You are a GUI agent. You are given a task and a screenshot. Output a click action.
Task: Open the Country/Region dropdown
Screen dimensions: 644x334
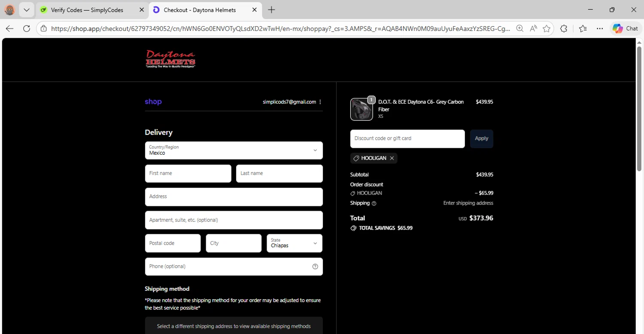tap(234, 150)
